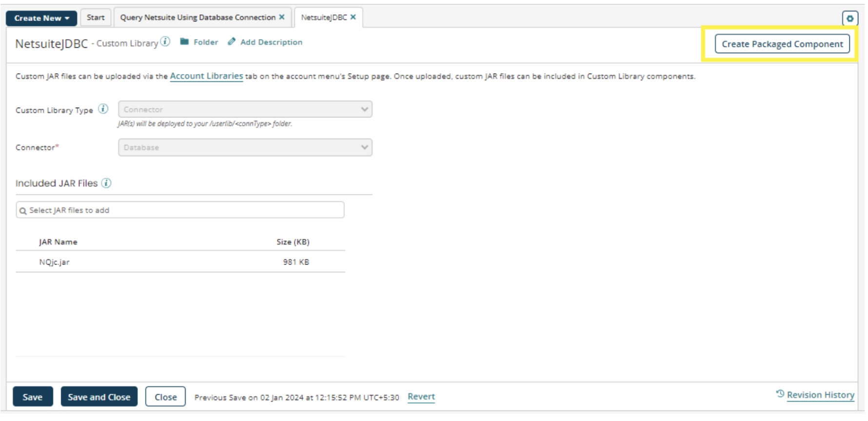
Task: Click the Revision History clock icon
Action: coord(780,394)
